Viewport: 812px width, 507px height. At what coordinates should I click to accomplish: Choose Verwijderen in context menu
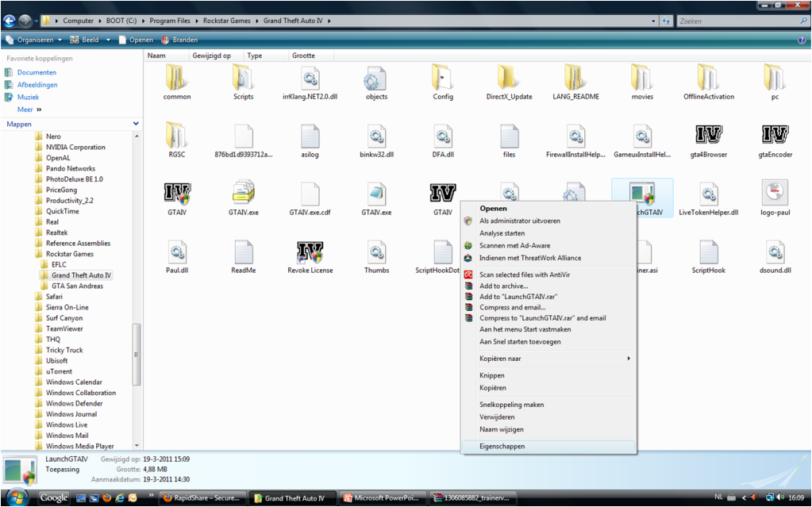[548, 417]
